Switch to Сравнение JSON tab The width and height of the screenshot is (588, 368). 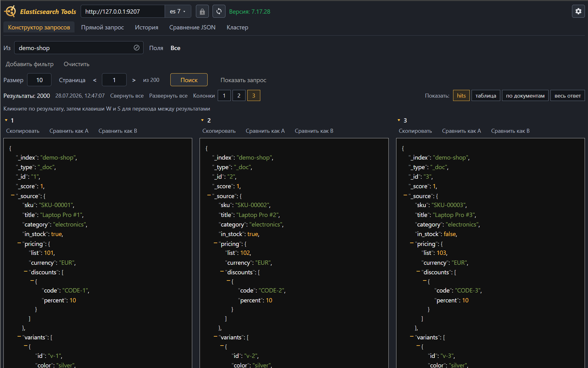pos(192,27)
